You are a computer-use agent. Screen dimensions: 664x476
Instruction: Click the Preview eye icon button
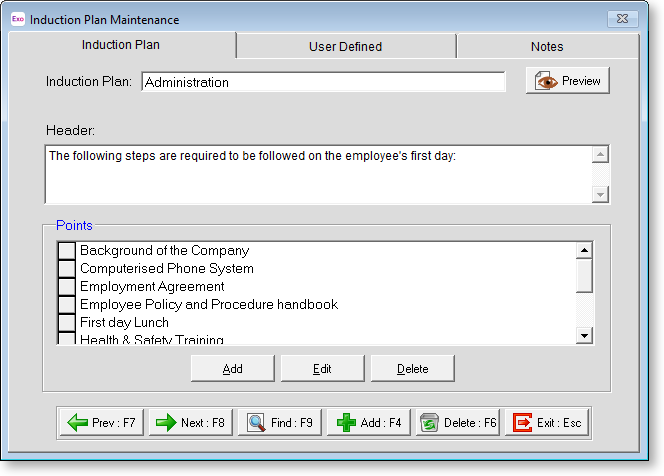[x=546, y=82]
